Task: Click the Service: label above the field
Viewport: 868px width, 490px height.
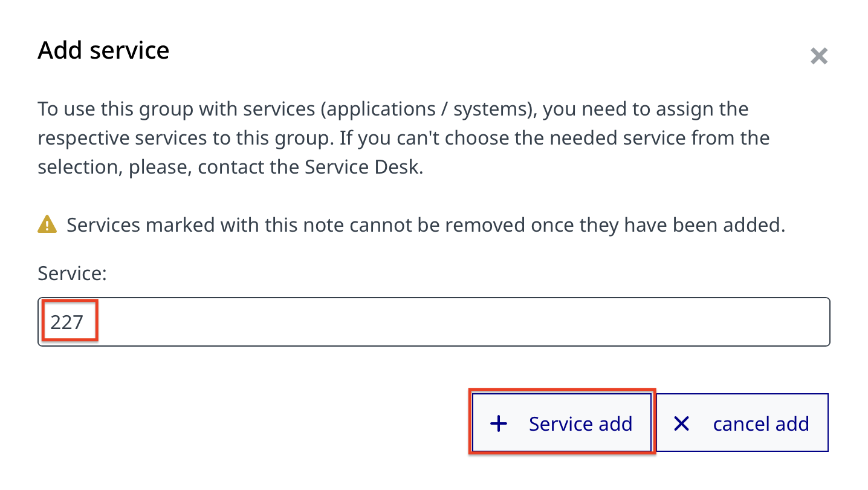Action: (71, 273)
